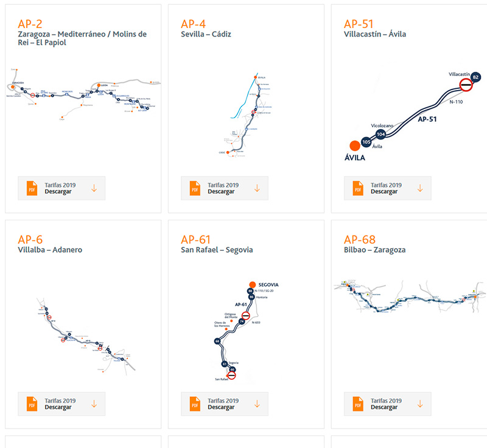Click download arrow in AP-2 card
The image size is (487, 448).
click(94, 188)
